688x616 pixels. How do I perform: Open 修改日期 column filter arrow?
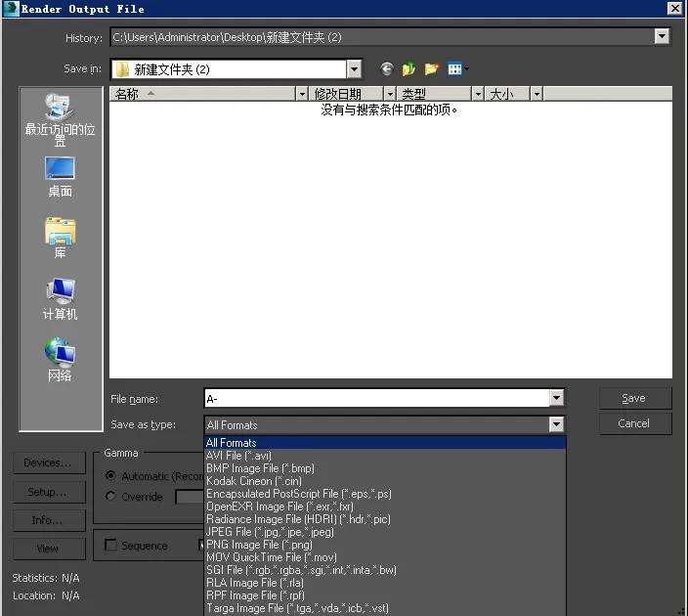pyautogui.click(x=390, y=94)
